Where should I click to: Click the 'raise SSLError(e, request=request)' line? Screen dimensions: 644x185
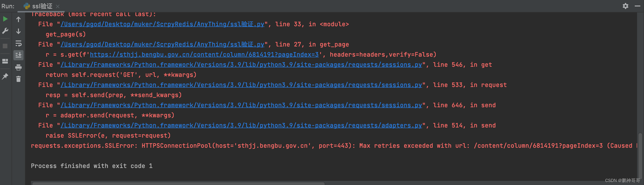click(x=108, y=136)
